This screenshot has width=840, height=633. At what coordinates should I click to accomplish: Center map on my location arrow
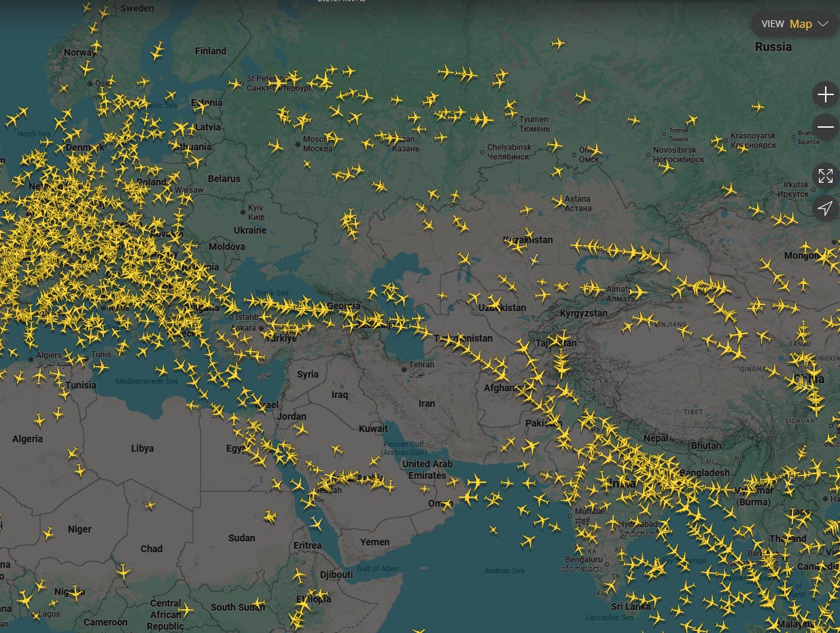point(825,208)
